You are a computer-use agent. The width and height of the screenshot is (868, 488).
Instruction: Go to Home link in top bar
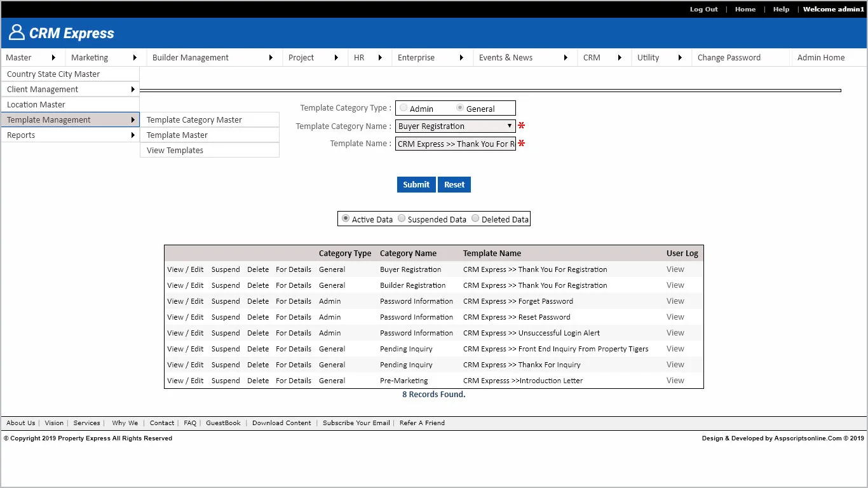[745, 9]
